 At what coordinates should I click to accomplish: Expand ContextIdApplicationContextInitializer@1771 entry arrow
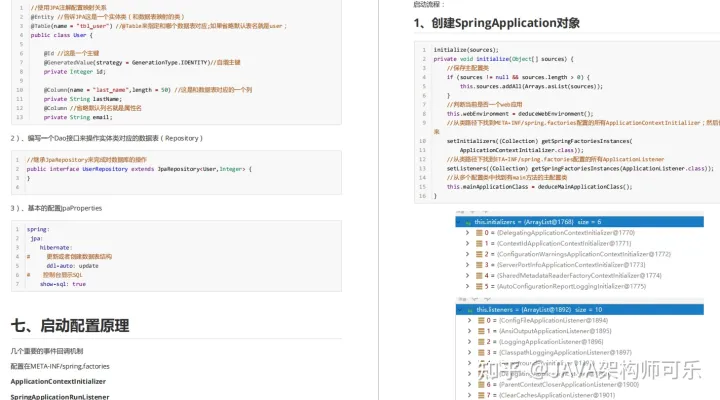coord(467,243)
